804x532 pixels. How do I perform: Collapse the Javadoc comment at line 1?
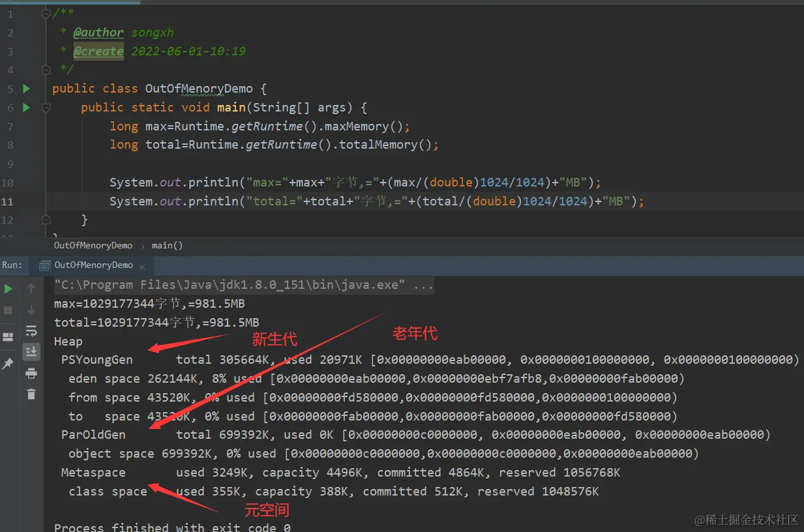(45, 14)
